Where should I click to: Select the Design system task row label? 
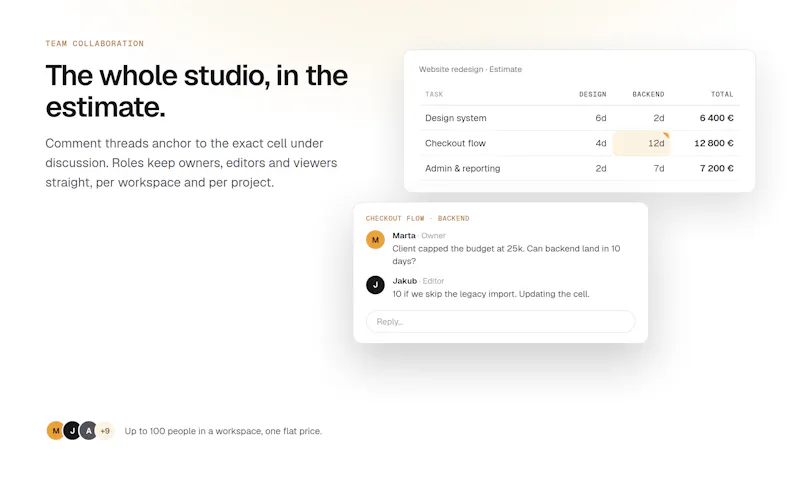pos(456,118)
